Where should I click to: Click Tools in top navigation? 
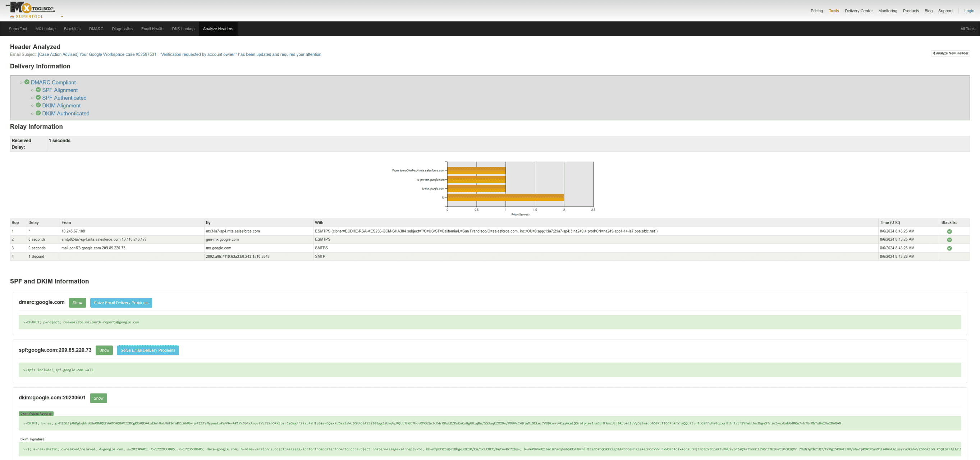click(834, 11)
